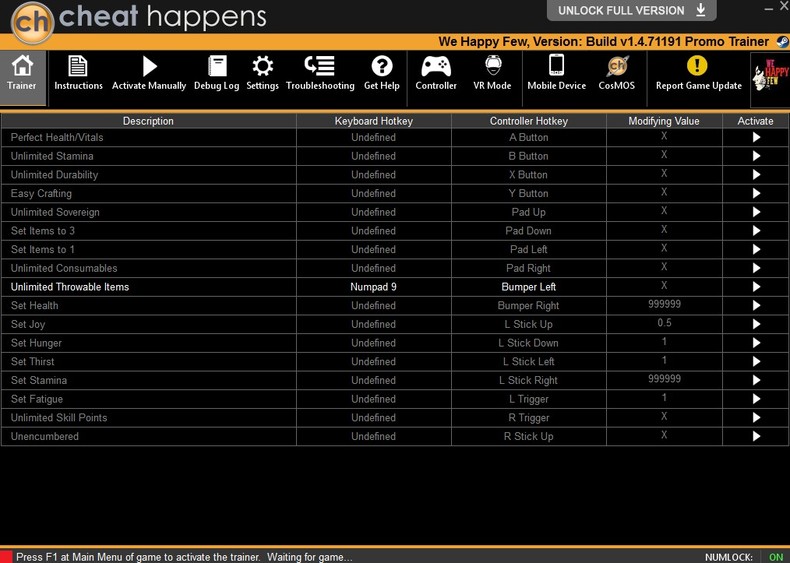
Task: Click R Trigger controller hotkey cell
Action: click(529, 417)
